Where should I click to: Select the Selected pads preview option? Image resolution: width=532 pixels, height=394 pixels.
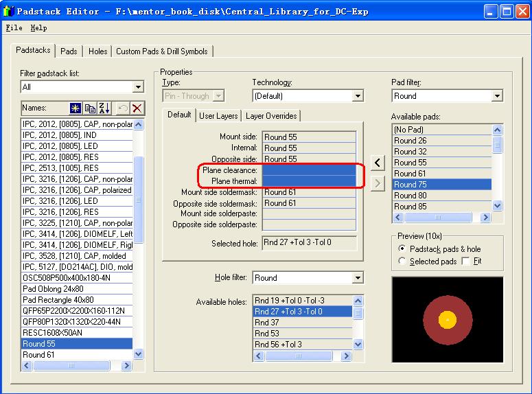402,262
